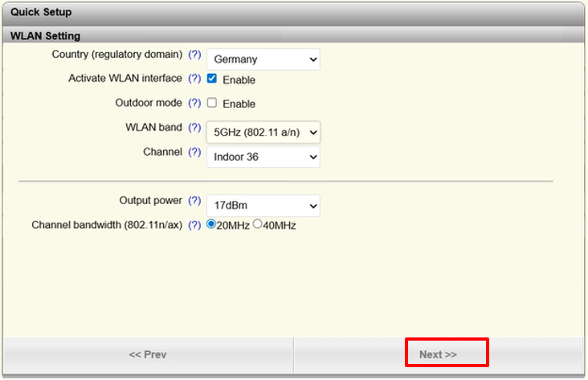This screenshot has height=380, width=588.
Task: Open help for Activate WLAN interface
Action: pyautogui.click(x=194, y=79)
